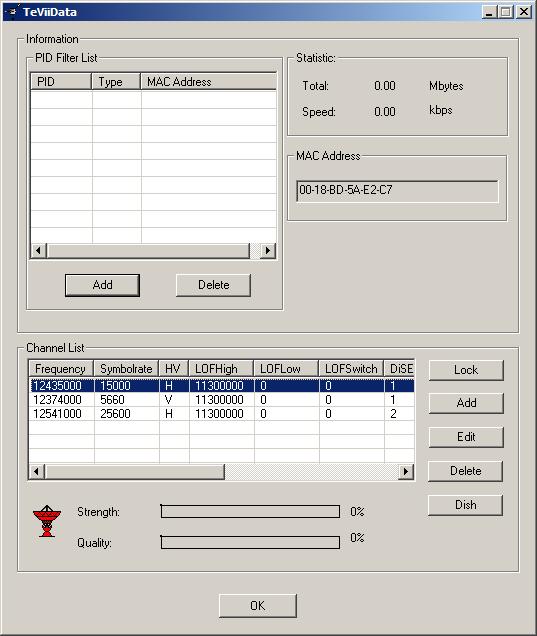Delete the selected channel
Screen dimensions: 537x636
pyautogui.click(x=465, y=471)
